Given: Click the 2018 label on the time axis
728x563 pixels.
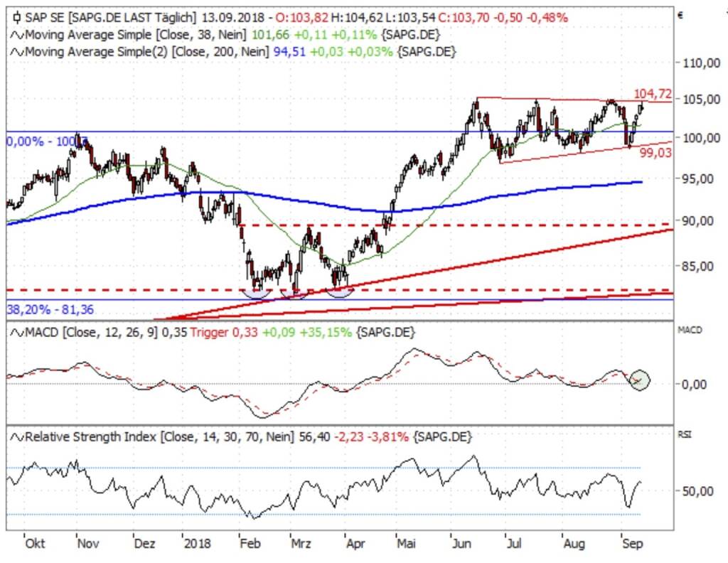Looking at the screenshot, I should [x=198, y=544].
